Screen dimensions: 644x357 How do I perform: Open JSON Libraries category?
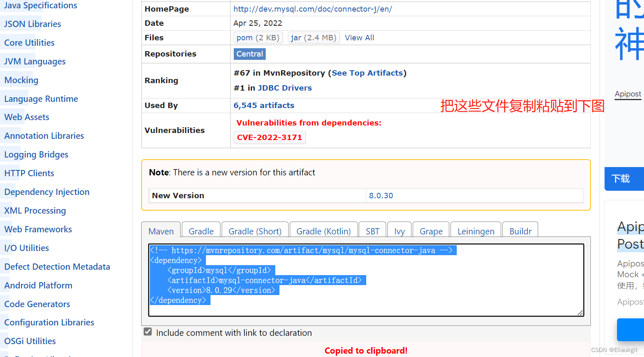tap(32, 24)
